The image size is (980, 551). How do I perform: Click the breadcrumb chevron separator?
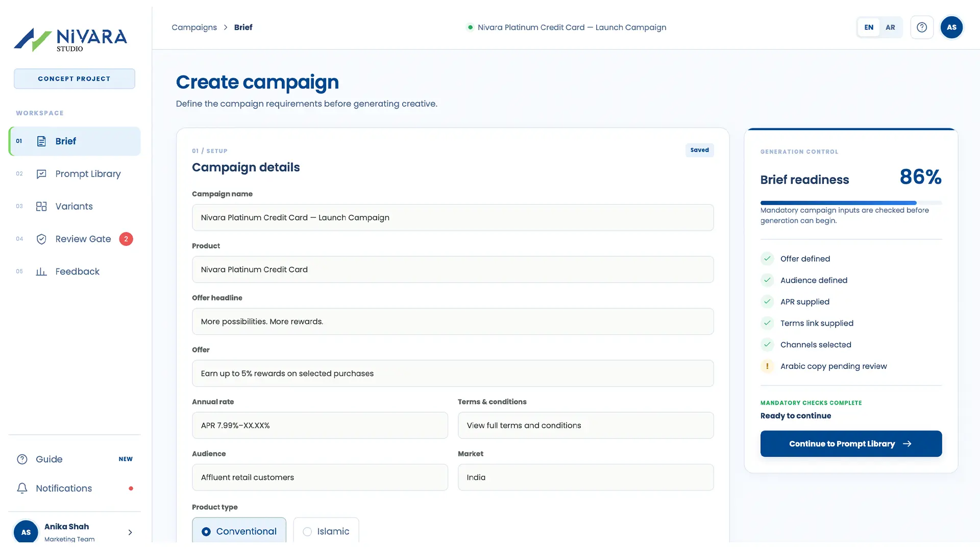click(226, 28)
